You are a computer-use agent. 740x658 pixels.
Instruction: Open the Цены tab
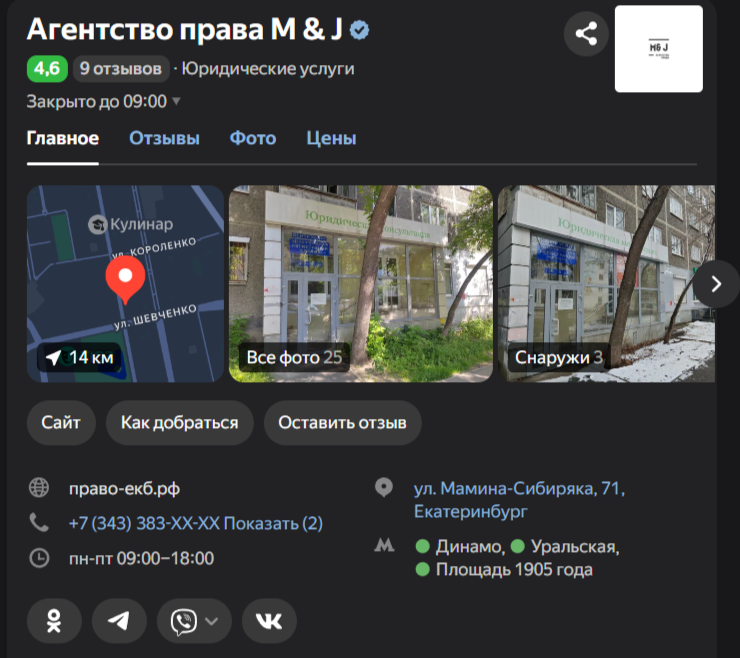[331, 139]
